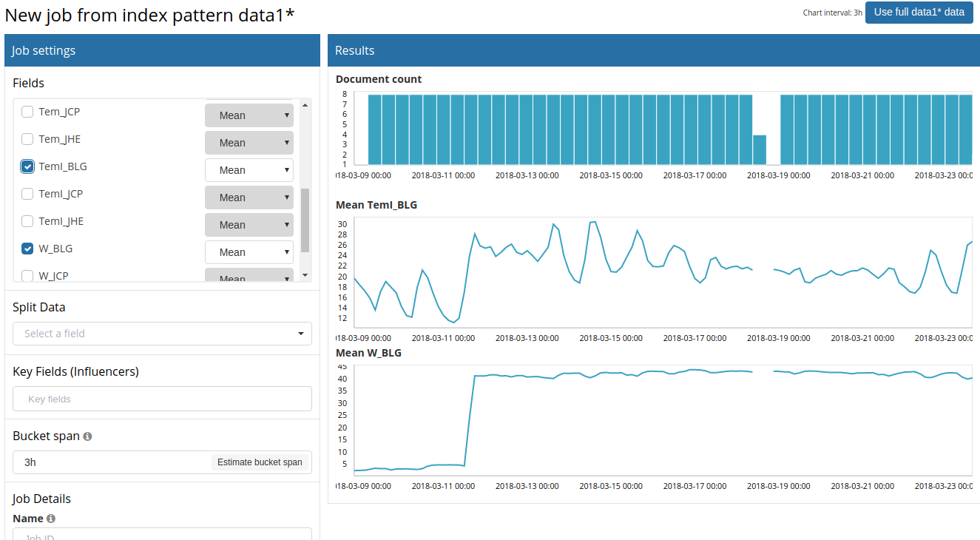This screenshot has height=540, width=980.
Task: Click the Name field info icon
Action: pyautogui.click(x=51, y=519)
